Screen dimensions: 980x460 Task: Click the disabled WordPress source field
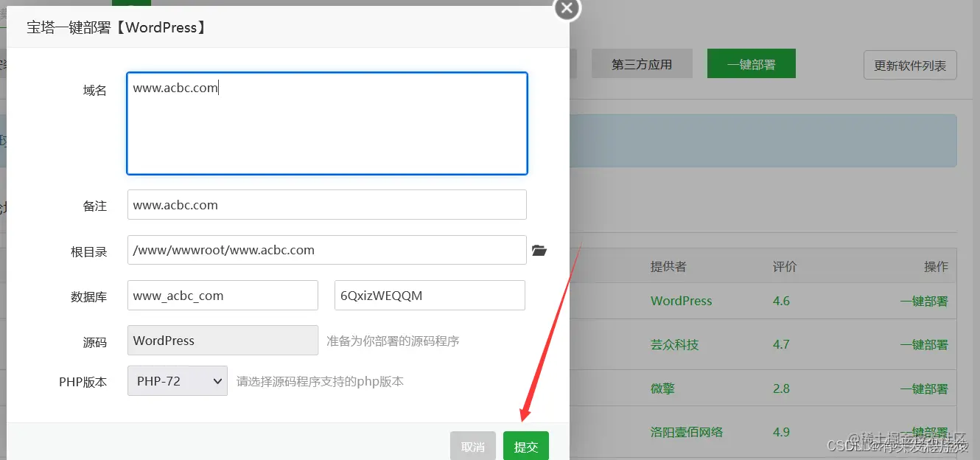pyautogui.click(x=223, y=341)
